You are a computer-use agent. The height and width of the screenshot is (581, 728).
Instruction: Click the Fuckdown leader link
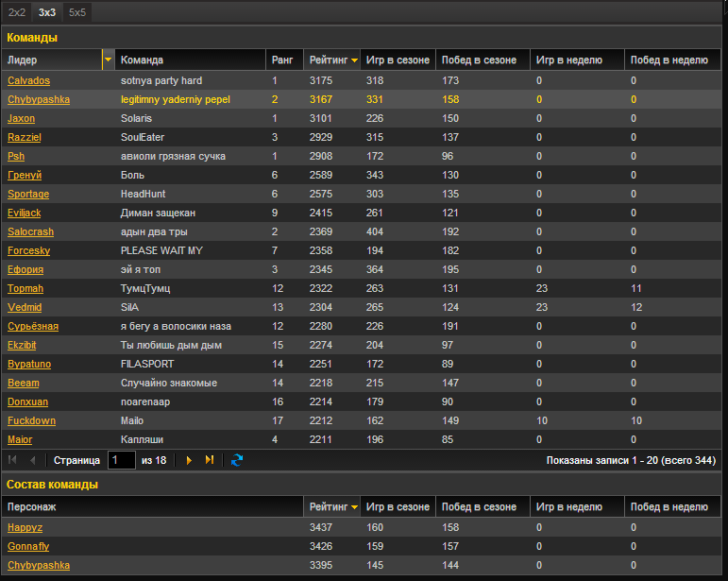31,420
